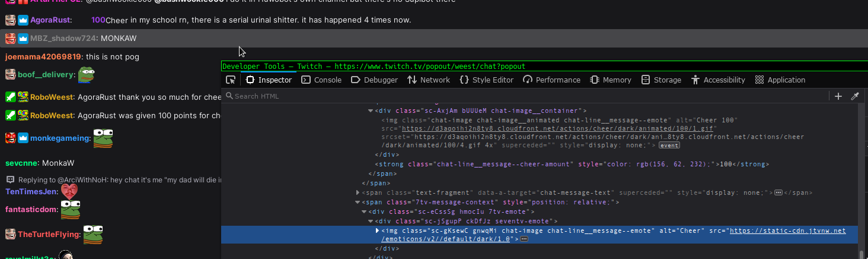
Task: Expand the text-fragment span node
Action: tap(358, 192)
